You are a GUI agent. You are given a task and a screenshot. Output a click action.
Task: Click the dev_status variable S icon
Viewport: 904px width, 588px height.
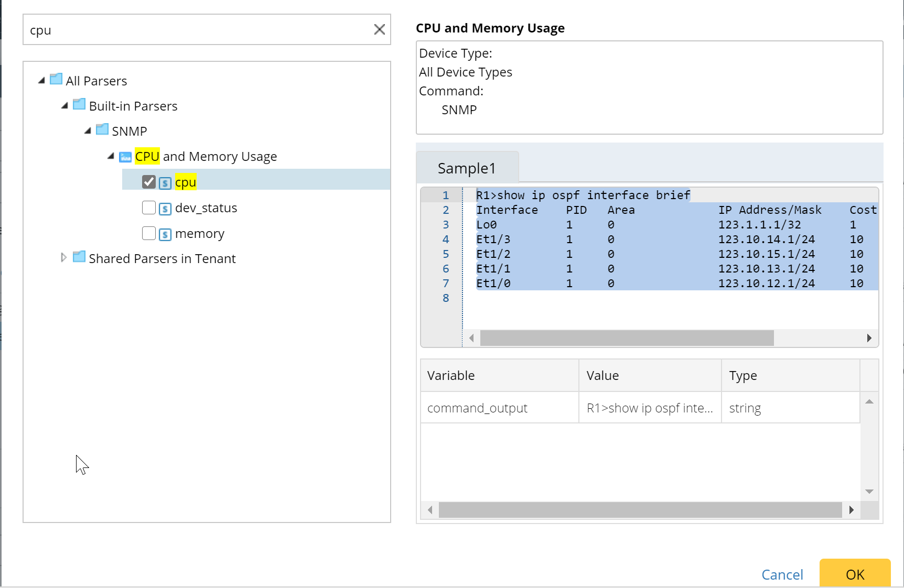pyautogui.click(x=165, y=209)
